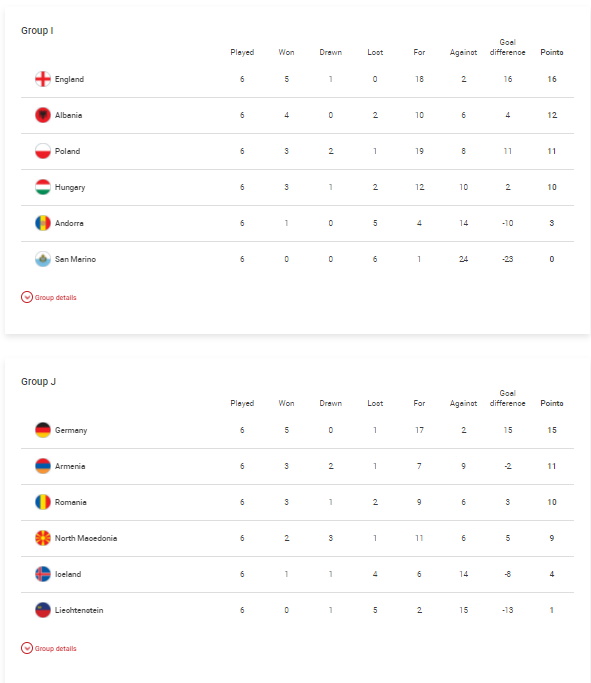The height and width of the screenshot is (683, 591).
Task: Click the Andorra flag icon
Action: tap(43, 223)
